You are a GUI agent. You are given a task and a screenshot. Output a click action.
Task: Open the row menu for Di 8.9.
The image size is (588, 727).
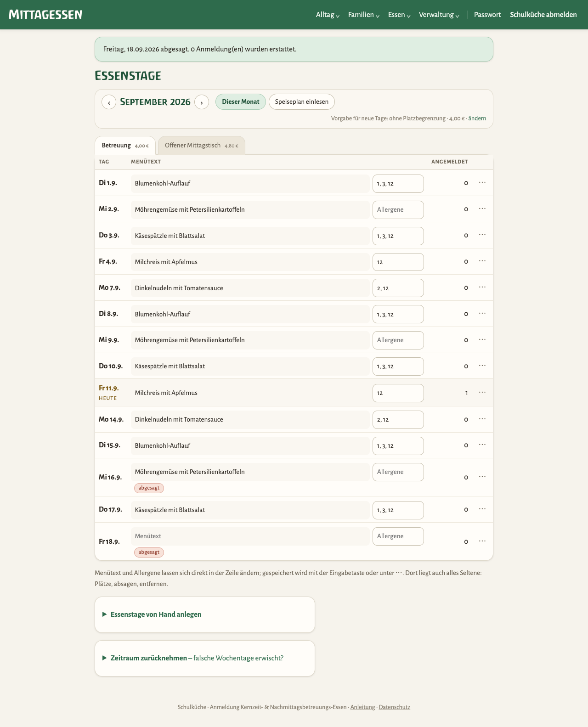coord(482,314)
